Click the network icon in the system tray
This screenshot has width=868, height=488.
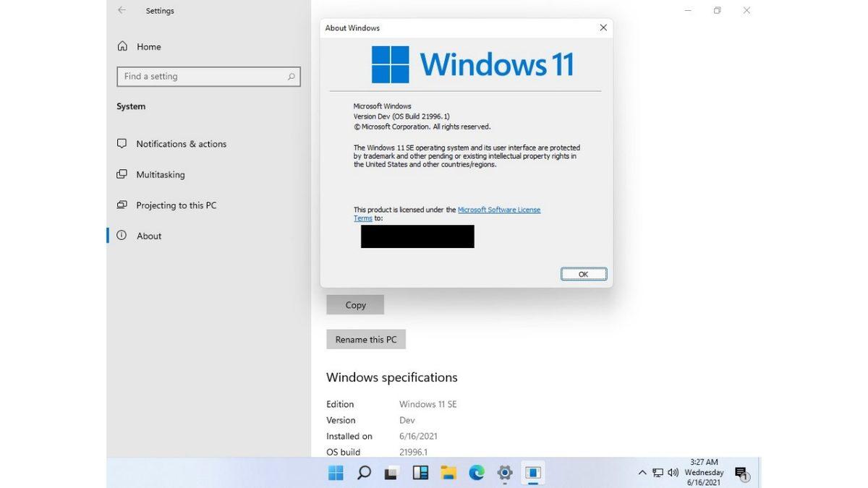[658, 472]
